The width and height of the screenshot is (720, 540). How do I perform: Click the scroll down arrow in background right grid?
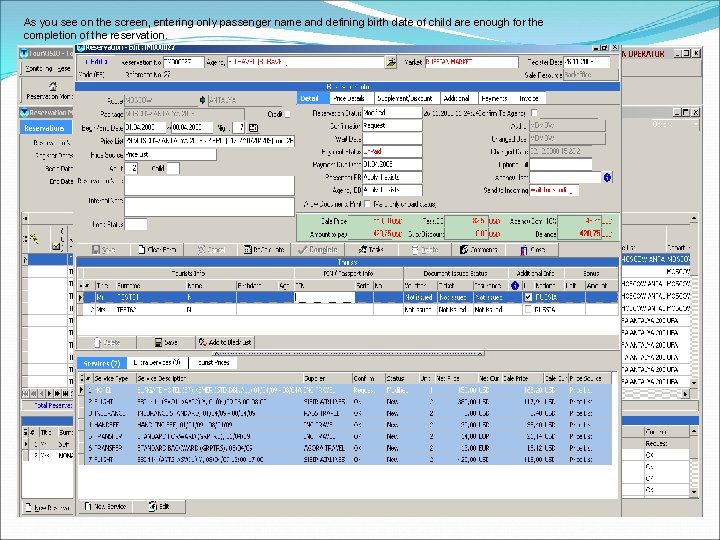point(694,382)
